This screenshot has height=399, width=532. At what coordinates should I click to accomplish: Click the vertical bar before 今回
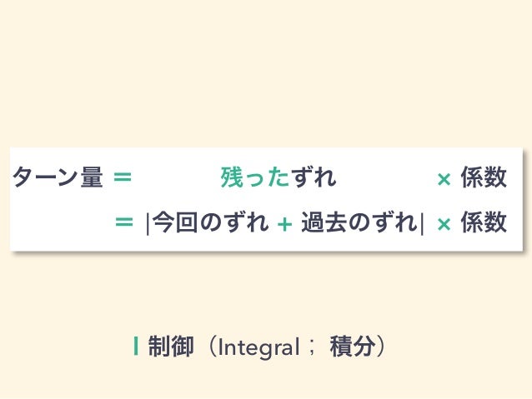point(148,224)
